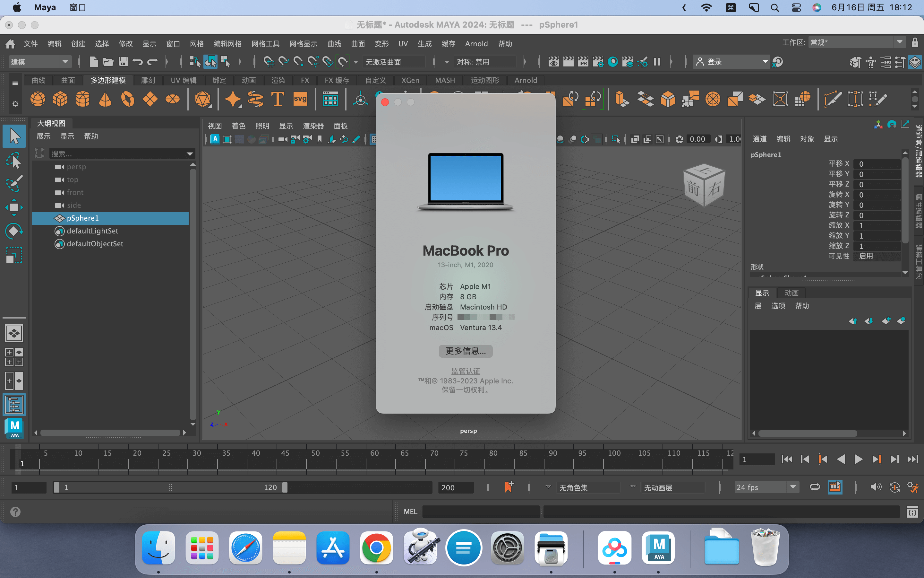This screenshot has height=578, width=924.
Task: Toggle timeline audio speaker icon
Action: pos(876,487)
